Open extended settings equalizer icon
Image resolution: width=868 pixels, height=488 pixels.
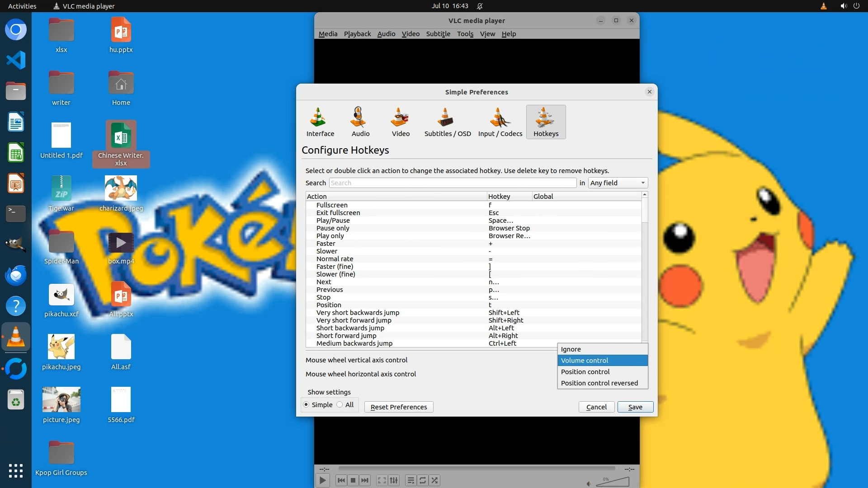394,480
